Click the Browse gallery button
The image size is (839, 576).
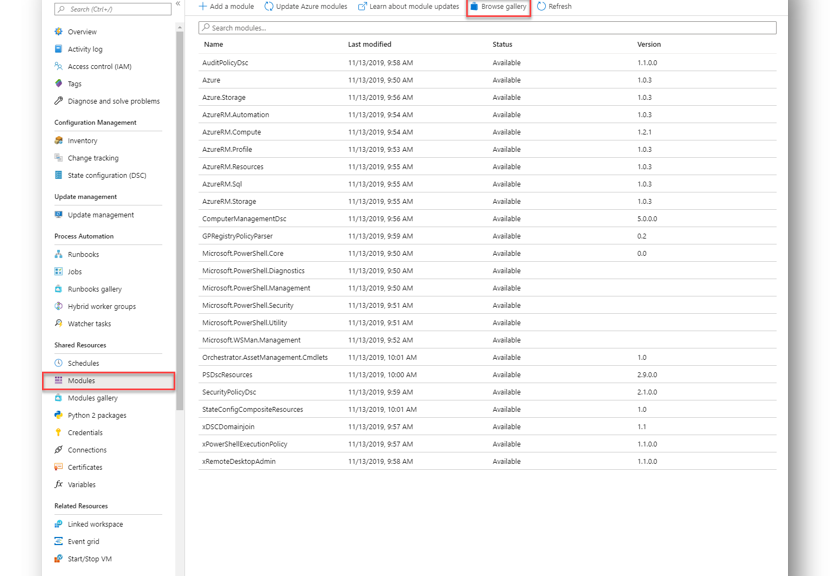pyautogui.click(x=498, y=6)
